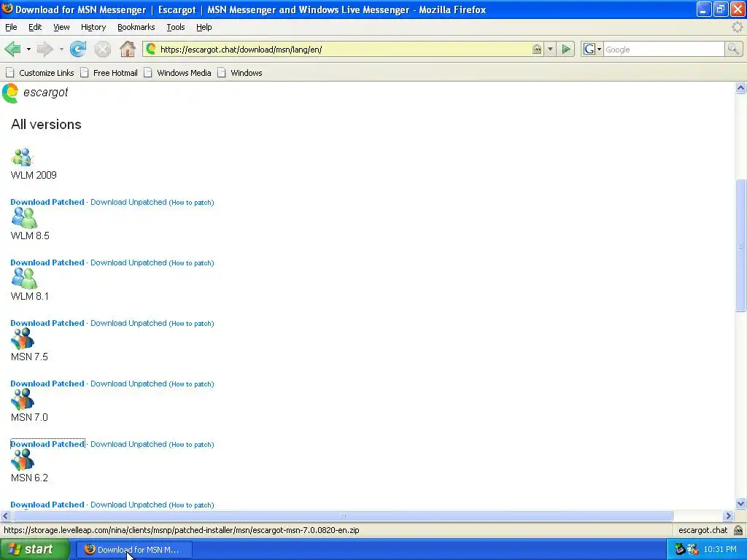Screen dimensions: 747x560
Task: Click the WLM 8.5 messenger icon
Action: (x=24, y=218)
